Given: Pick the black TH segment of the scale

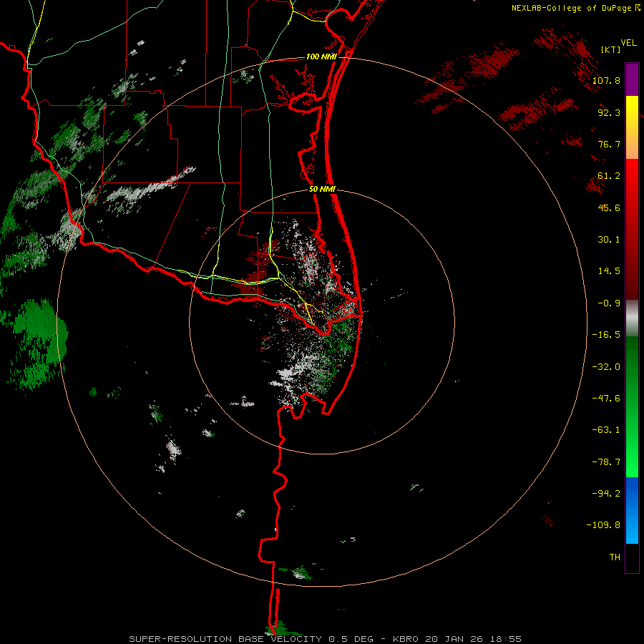Looking at the screenshot, I should (x=632, y=558).
